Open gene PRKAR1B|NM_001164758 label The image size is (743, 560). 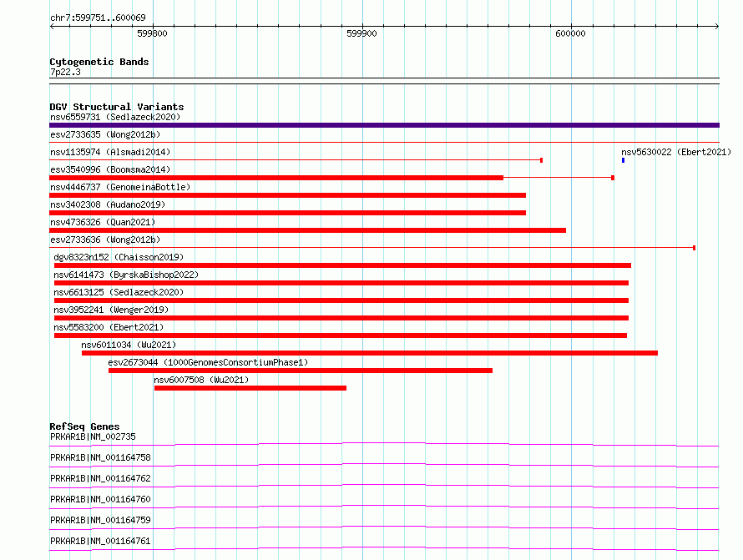pyautogui.click(x=100, y=457)
